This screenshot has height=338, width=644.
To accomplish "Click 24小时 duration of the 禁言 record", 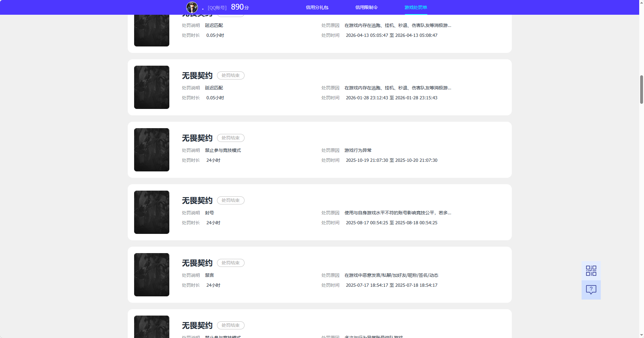I will pos(213,285).
